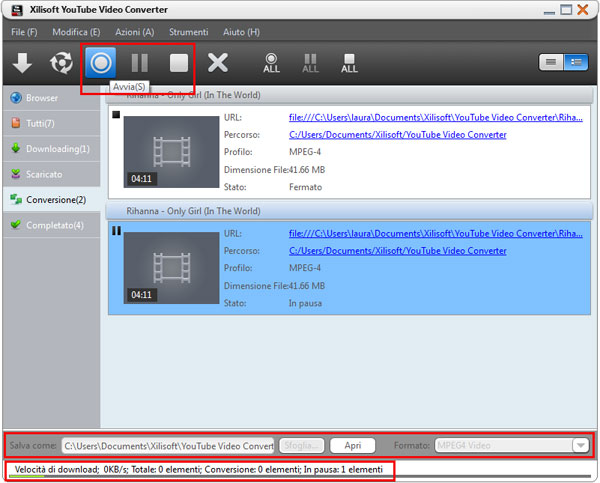Click the Velocità di download status bar text

coord(199,469)
